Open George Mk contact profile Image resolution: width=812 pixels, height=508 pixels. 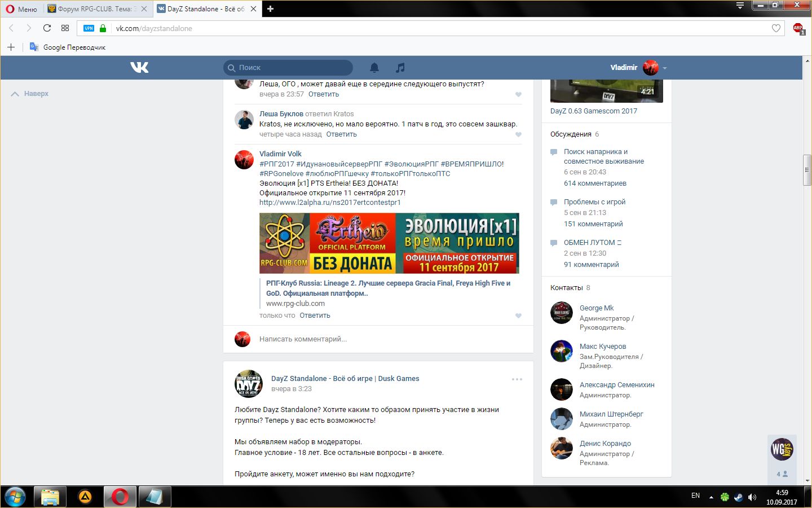point(597,308)
